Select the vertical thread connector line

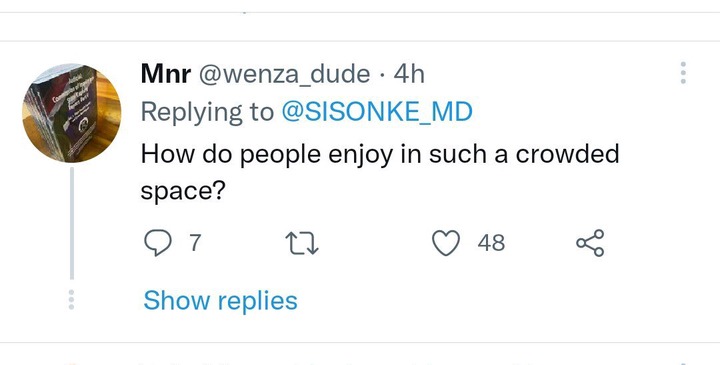tap(72, 223)
